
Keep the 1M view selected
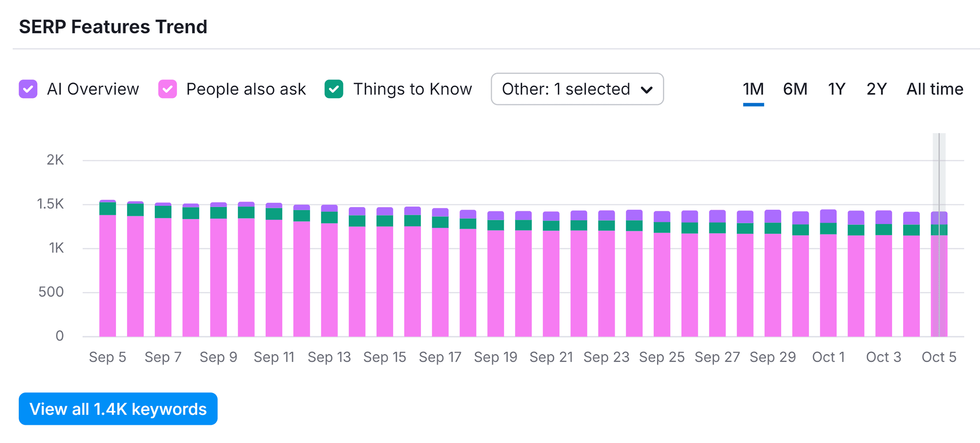753,89
